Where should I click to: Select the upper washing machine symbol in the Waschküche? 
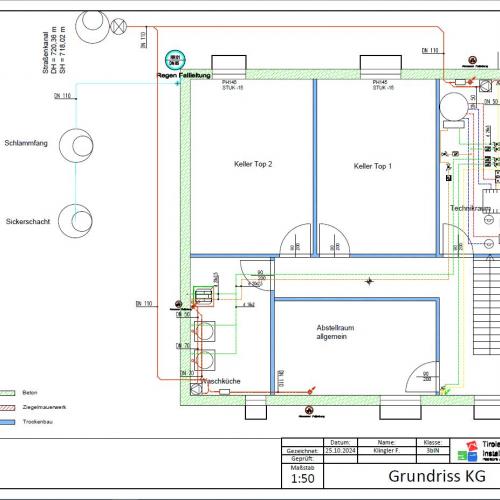coord(205,331)
